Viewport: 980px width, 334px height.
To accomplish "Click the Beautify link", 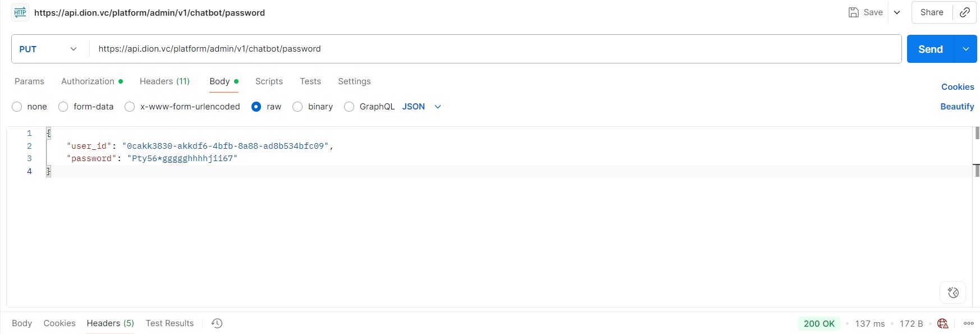I will click(957, 107).
